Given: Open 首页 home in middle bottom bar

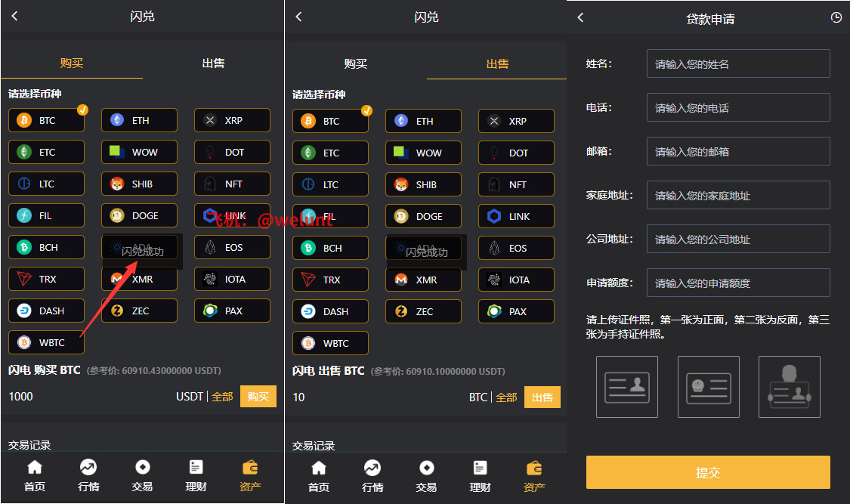Looking at the screenshot, I should pos(319,476).
